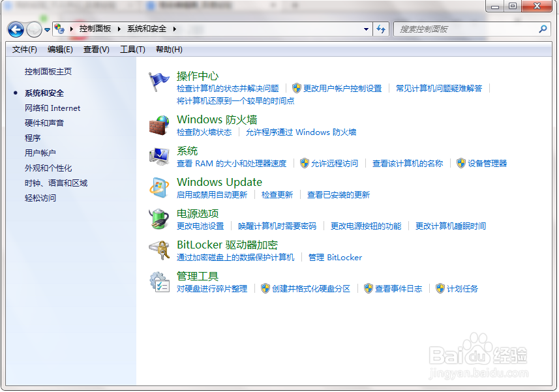Open 硬件和声音 category in sidebar
This screenshot has width=559, height=392.
point(44,123)
